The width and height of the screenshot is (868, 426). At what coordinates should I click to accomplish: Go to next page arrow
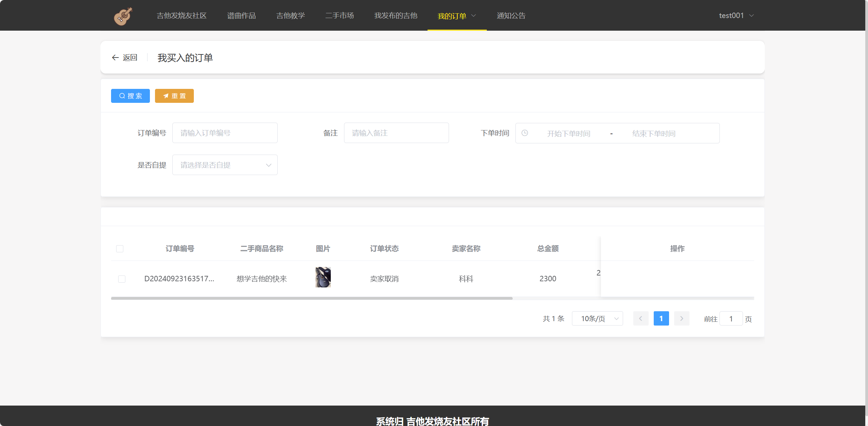pos(681,319)
